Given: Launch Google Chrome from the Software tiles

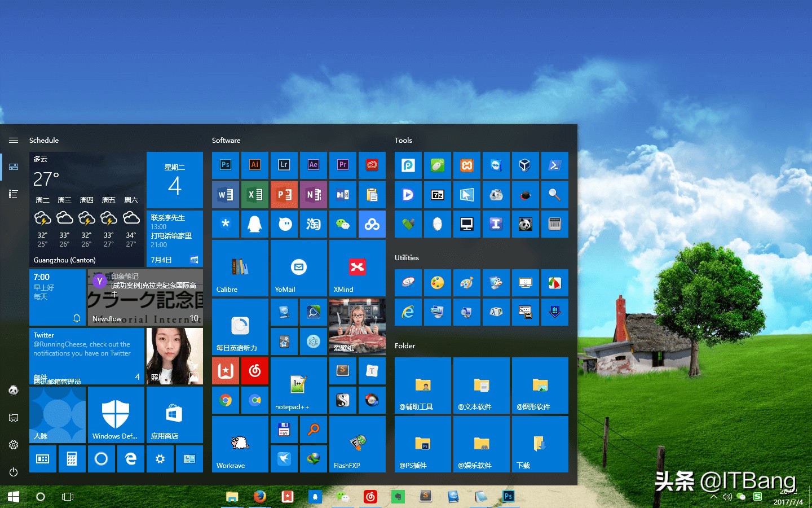Looking at the screenshot, I should point(225,400).
